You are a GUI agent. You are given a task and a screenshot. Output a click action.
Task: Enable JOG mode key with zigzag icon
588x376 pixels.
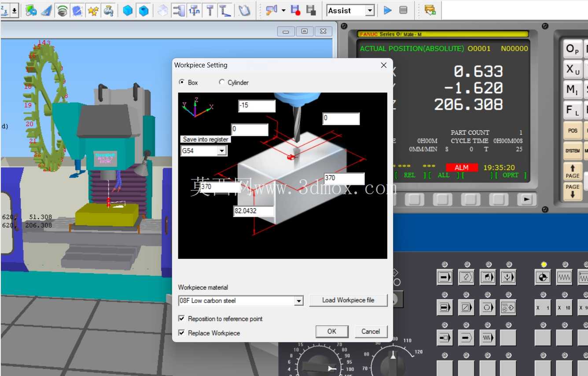point(564,277)
